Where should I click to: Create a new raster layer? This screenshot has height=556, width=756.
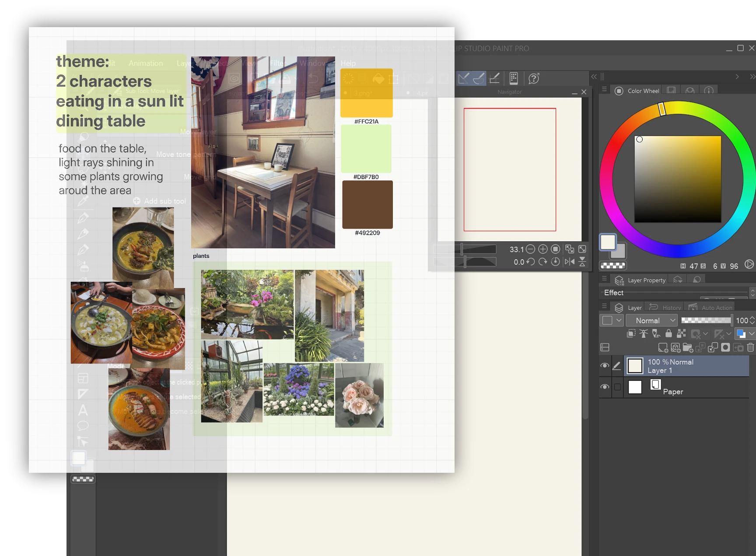pyautogui.click(x=663, y=348)
